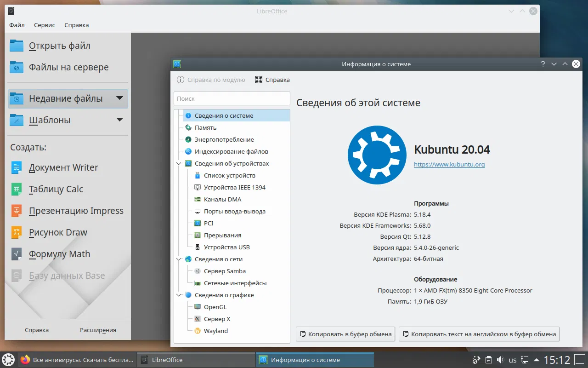The height and width of the screenshot is (368, 588).
Task: Click the Список устройств icon in the tree
Action: [x=198, y=175]
